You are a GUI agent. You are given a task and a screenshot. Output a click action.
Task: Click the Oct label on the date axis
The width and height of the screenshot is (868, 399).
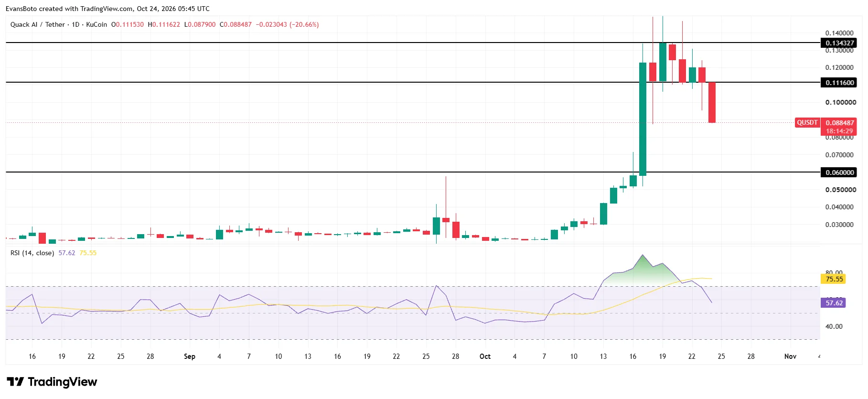pos(485,356)
